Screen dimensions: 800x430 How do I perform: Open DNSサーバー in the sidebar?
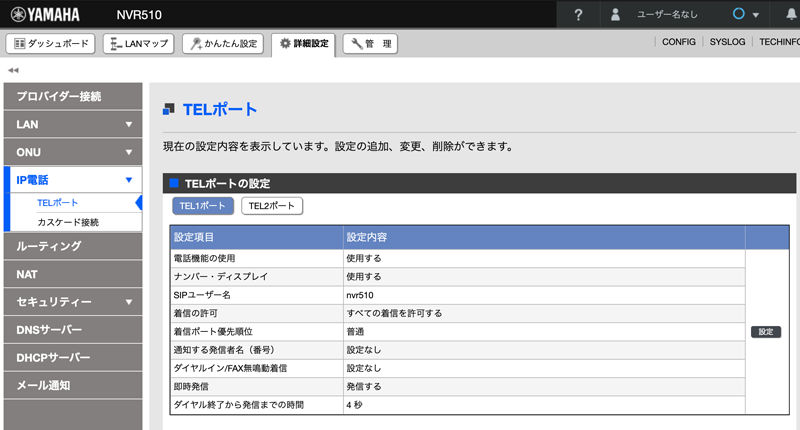coord(73,330)
